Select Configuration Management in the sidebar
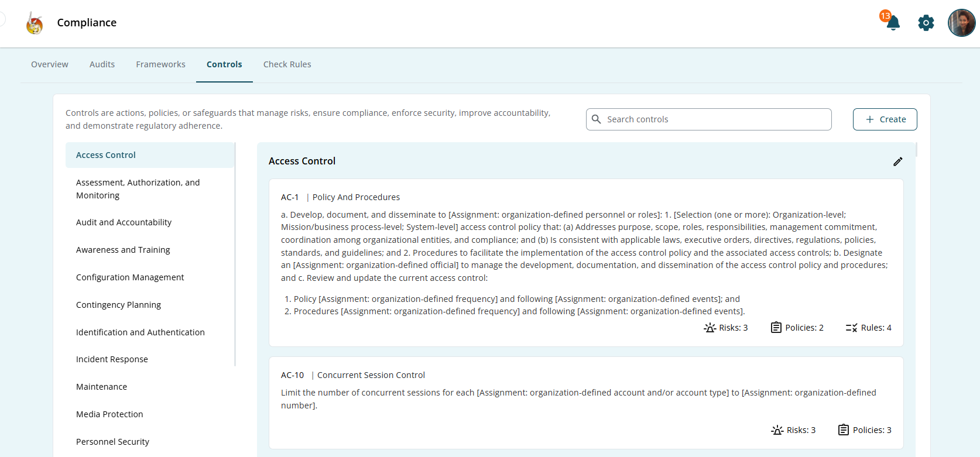980x457 pixels. [x=130, y=277]
